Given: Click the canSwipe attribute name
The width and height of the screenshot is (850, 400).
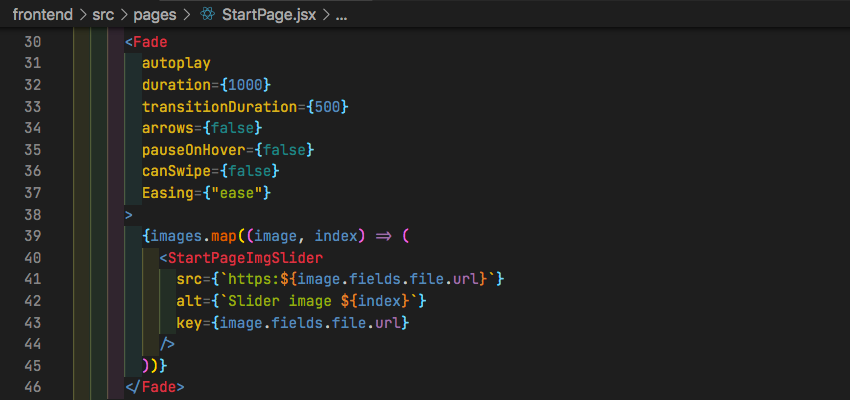Looking at the screenshot, I should click(x=176, y=171).
